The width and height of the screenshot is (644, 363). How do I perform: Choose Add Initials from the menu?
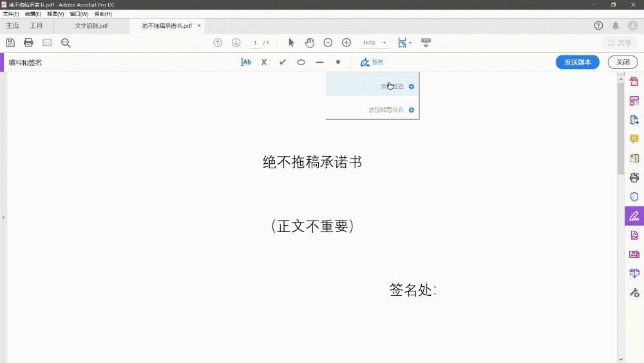click(372, 110)
